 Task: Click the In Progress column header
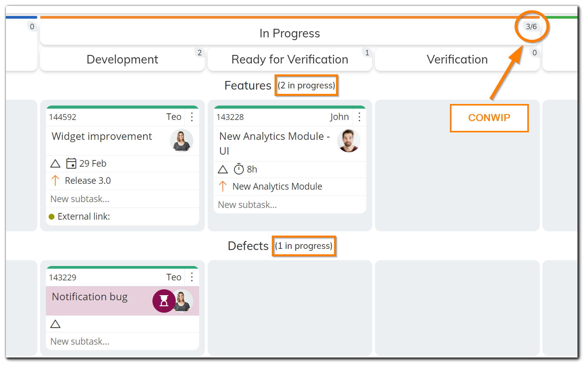(290, 33)
